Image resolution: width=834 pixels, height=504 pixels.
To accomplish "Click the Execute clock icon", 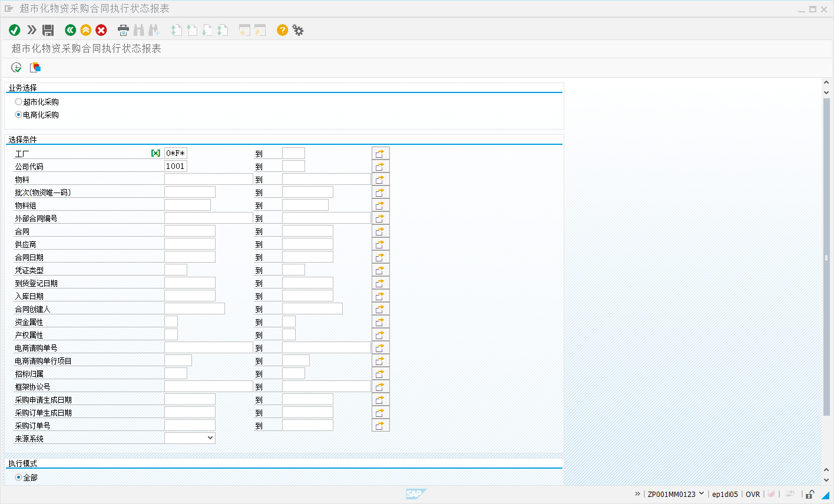I will point(16,68).
